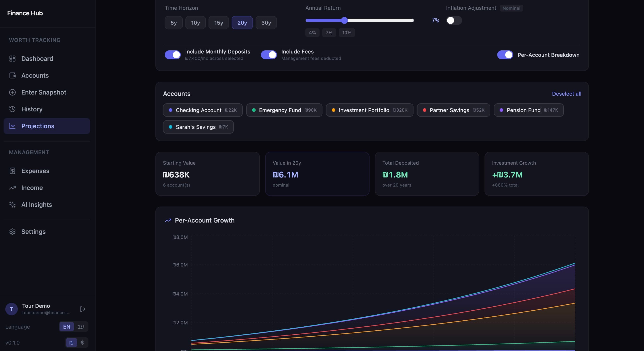644x351 pixels.
Task: Deselect the Investment Portfolio chip
Action: 370,110
